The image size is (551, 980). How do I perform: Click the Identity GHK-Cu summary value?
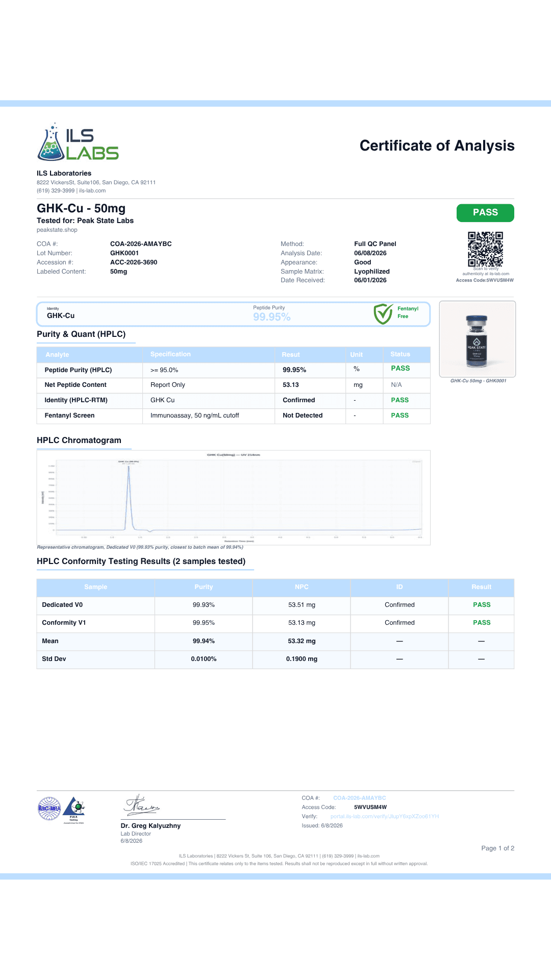pos(61,315)
